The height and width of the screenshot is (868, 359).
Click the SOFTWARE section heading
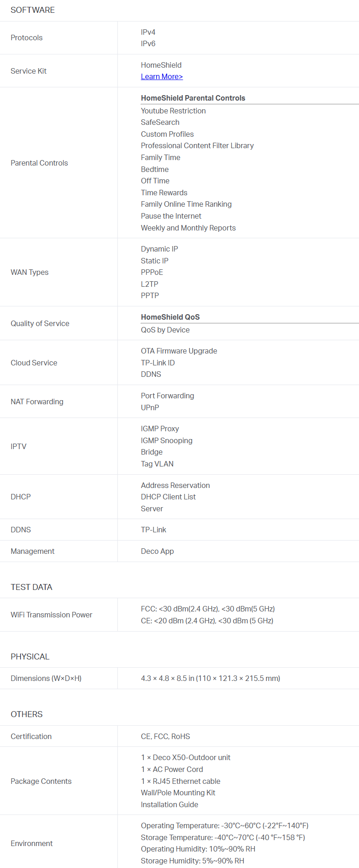coord(33,10)
